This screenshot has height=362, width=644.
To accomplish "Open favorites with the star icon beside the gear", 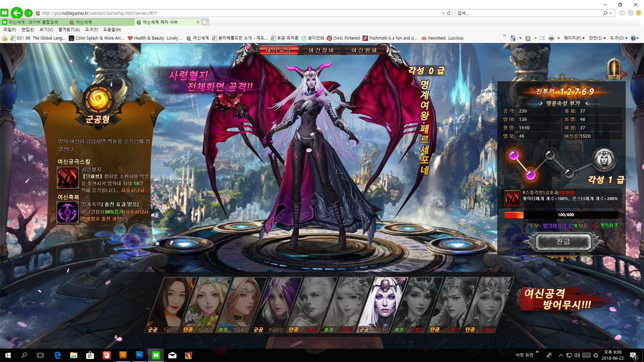I will pyautogui.click(x=622, y=13).
